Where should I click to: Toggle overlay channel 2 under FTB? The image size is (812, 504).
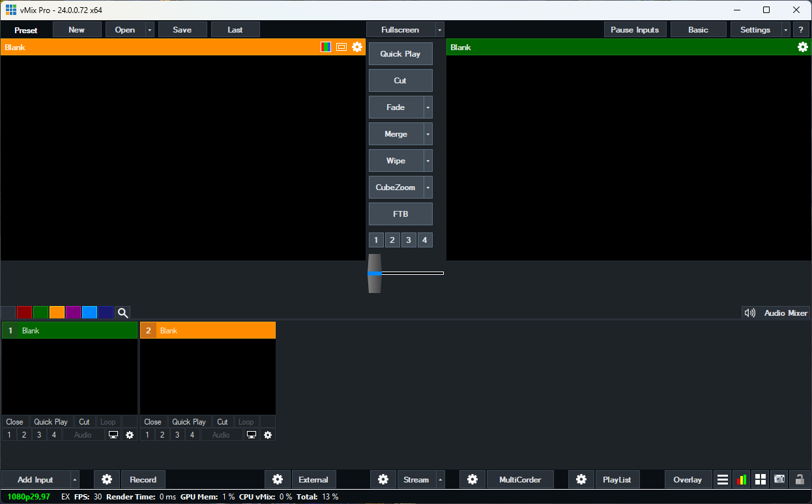(x=392, y=240)
